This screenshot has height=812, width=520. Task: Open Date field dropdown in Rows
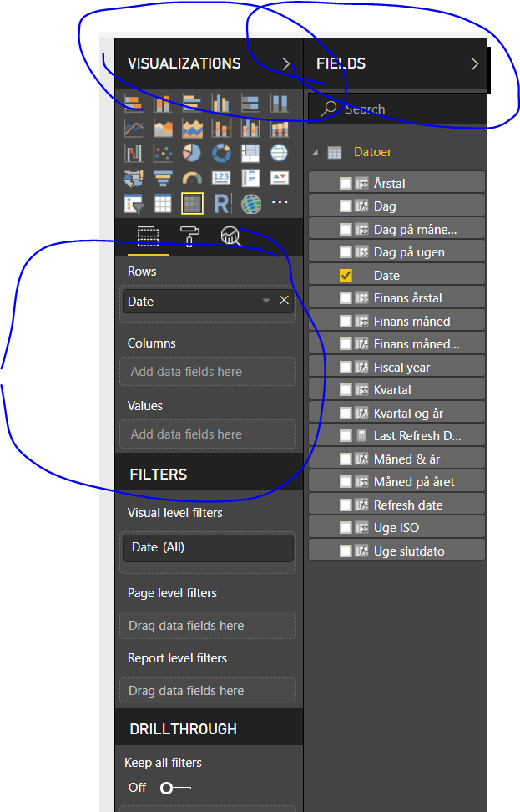coord(266,301)
